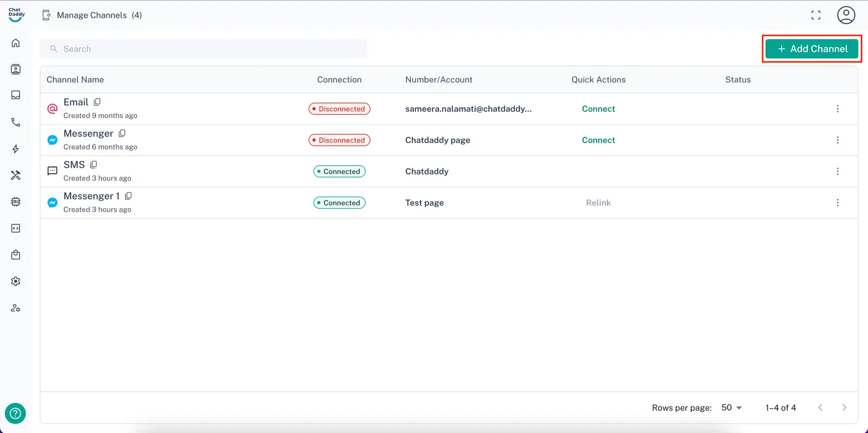868x433 pixels.
Task: Open the shopping bag sidebar icon
Action: [16, 255]
